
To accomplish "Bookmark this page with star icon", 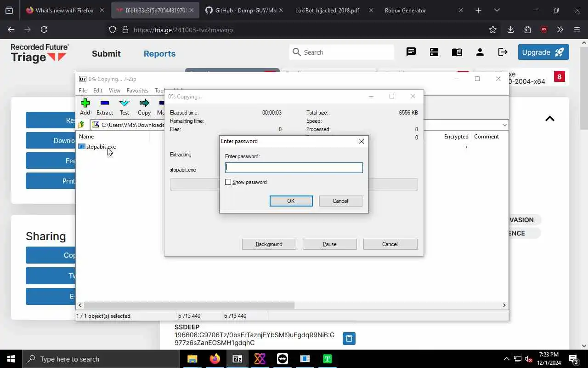I will click(x=493, y=29).
